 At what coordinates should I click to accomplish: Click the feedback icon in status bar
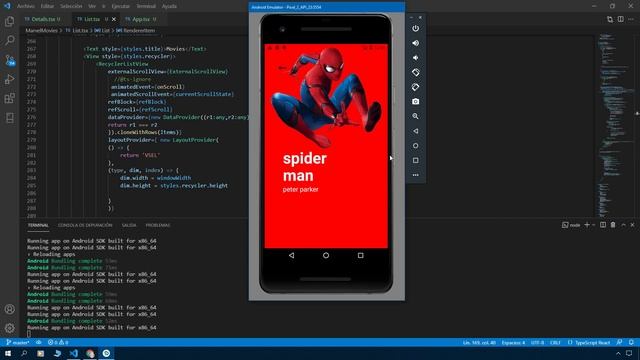[x=620, y=342]
